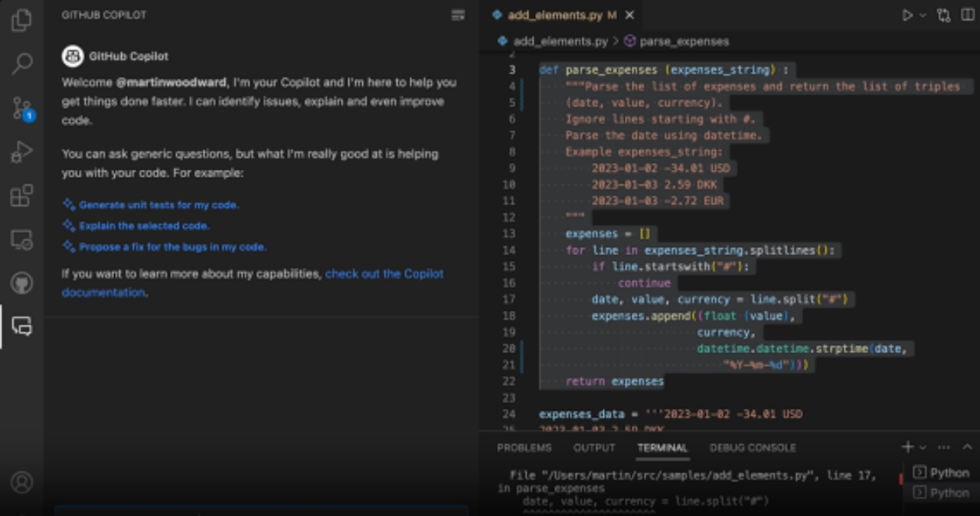Create a new terminal with plus icon
The width and height of the screenshot is (980, 516).
pyautogui.click(x=908, y=447)
